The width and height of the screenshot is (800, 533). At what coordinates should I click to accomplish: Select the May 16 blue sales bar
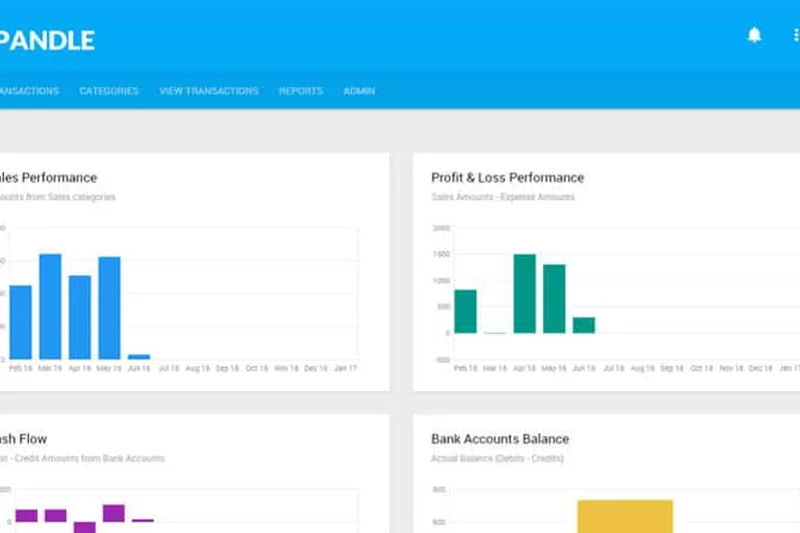109,307
